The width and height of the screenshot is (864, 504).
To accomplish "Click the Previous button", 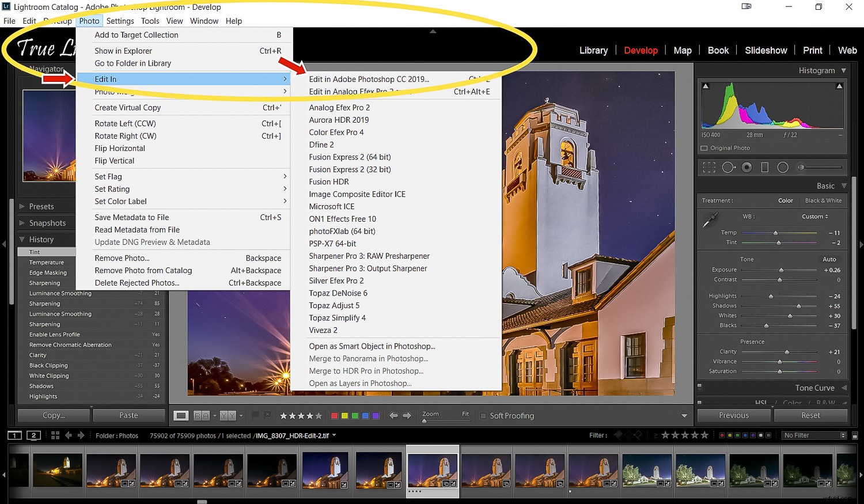I will click(x=733, y=415).
